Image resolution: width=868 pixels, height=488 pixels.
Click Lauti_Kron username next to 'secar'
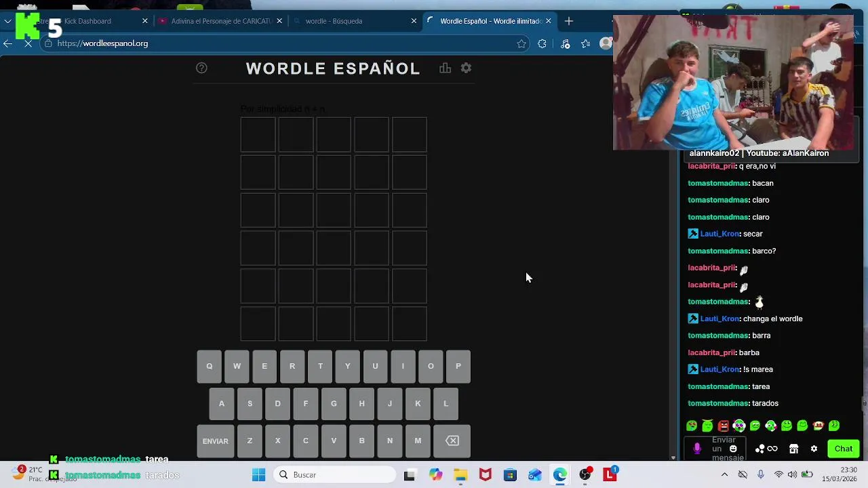[719, 234]
